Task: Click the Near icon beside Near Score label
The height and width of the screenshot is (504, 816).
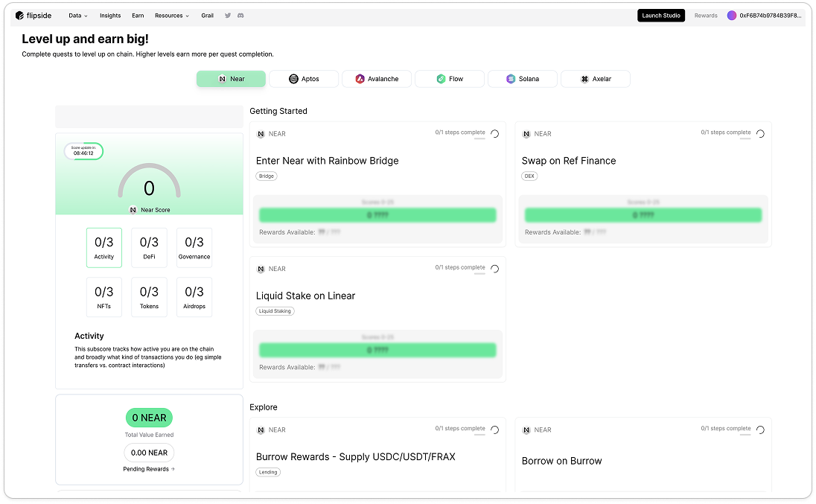Action: click(x=133, y=210)
